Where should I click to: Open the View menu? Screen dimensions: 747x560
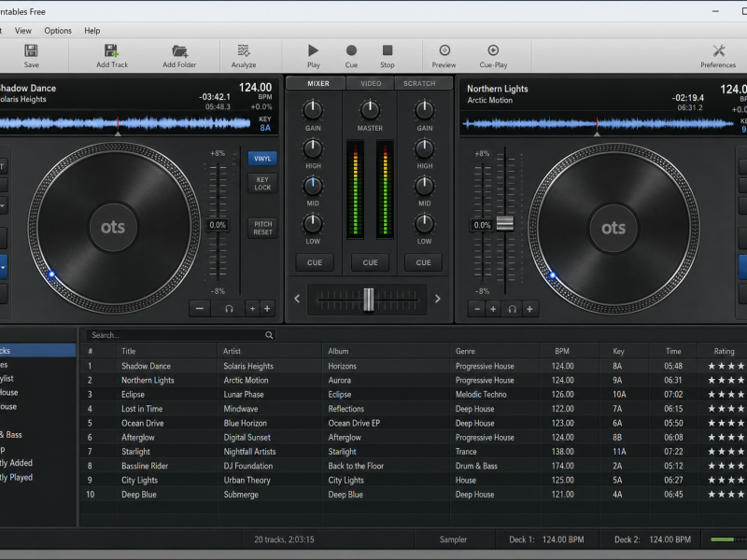22,31
